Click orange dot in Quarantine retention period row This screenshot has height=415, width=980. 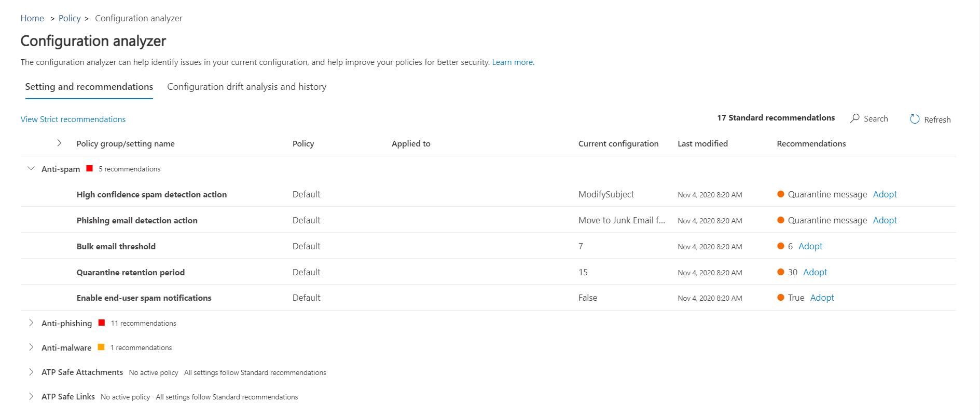780,272
